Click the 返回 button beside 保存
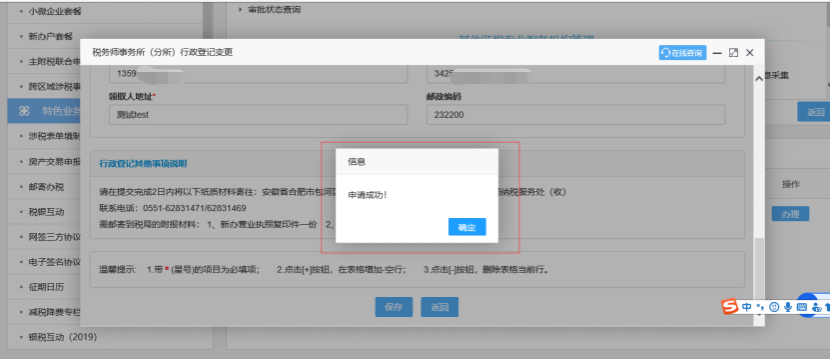Screen dimensions: 831x360 pyautogui.click(x=439, y=307)
